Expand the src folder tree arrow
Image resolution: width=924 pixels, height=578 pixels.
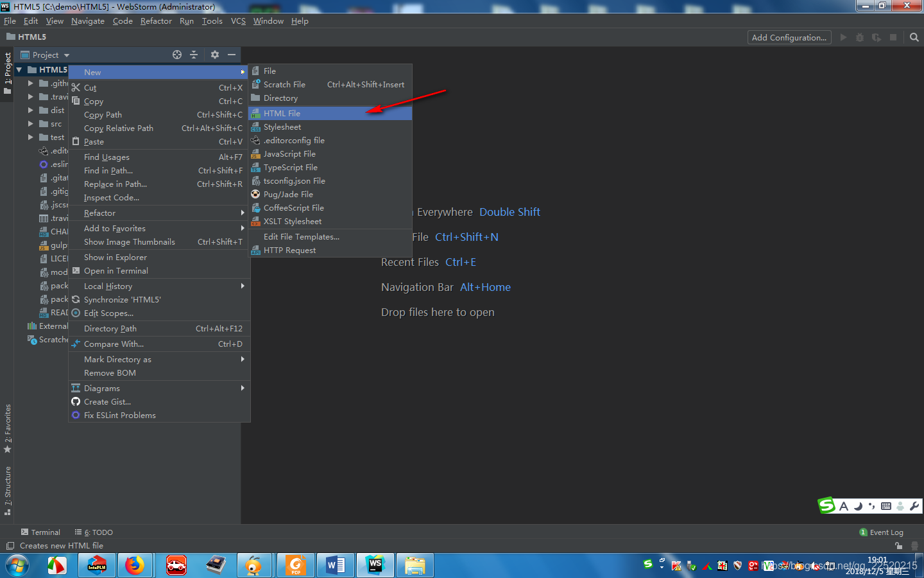(30, 123)
